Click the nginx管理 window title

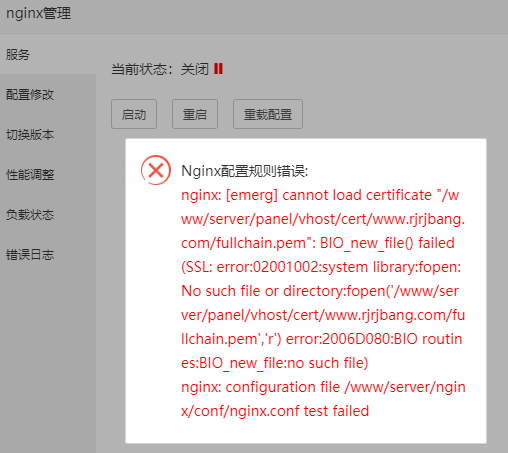pyautogui.click(x=39, y=13)
